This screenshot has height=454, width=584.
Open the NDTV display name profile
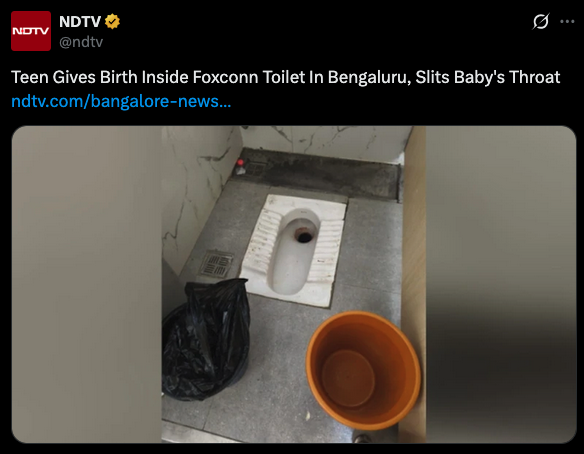80,22
